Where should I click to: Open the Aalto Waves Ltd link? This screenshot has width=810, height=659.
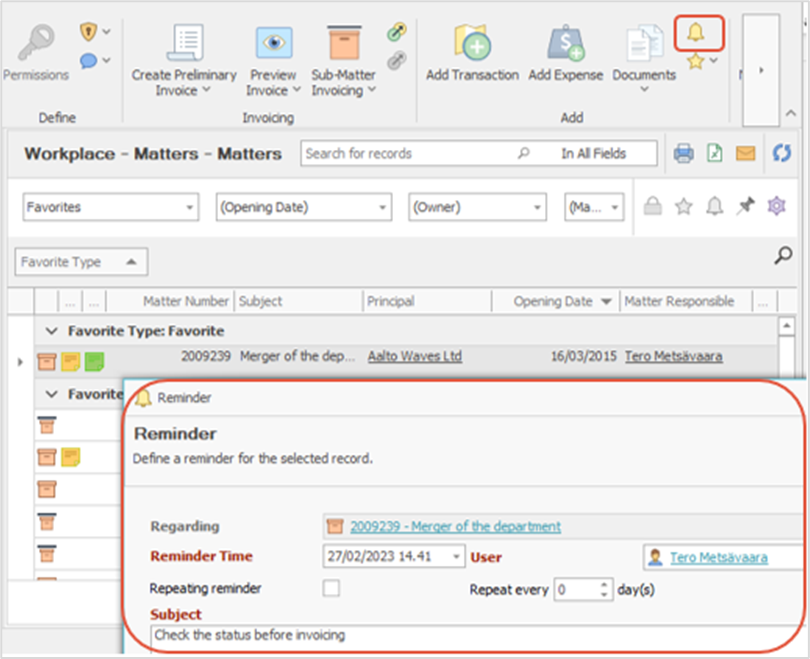pyautogui.click(x=415, y=356)
